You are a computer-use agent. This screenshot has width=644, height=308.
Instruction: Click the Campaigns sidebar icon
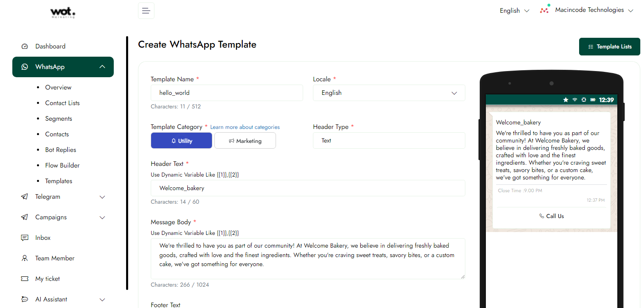tap(25, 217)
